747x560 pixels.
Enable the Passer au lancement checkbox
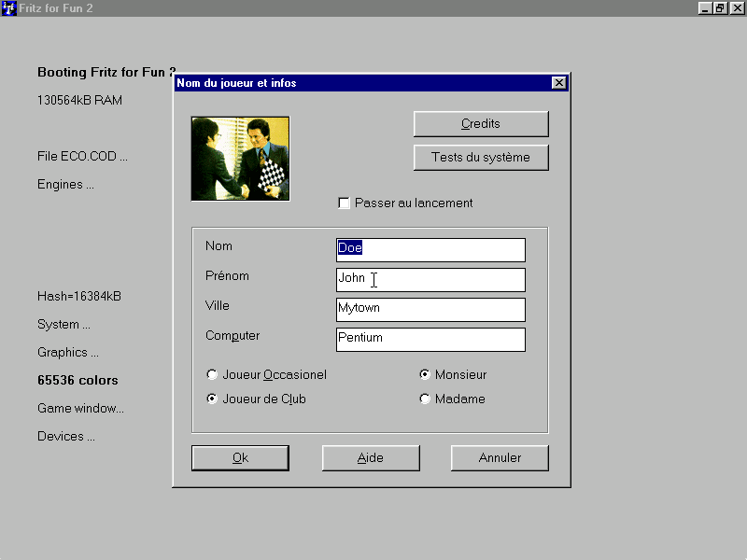pyautogui.click(x=344, y=203)
